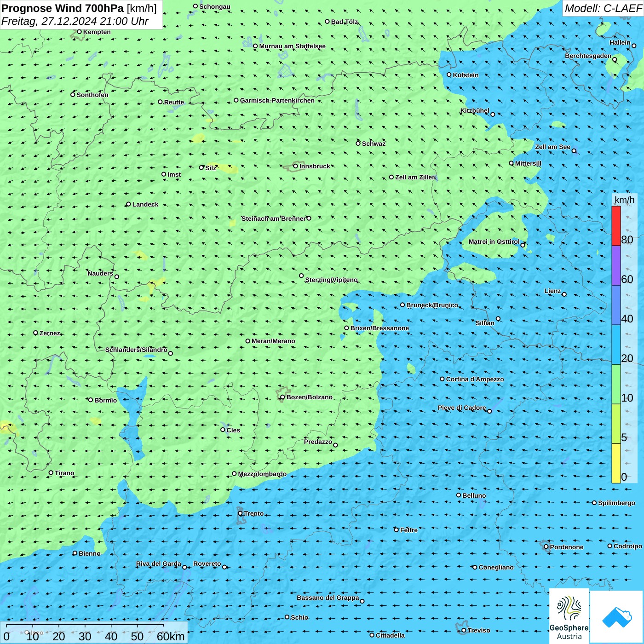Select the Landeck location marker
Image resolution: width=644 pixels, height=644 pixels.
click(129, 204)
